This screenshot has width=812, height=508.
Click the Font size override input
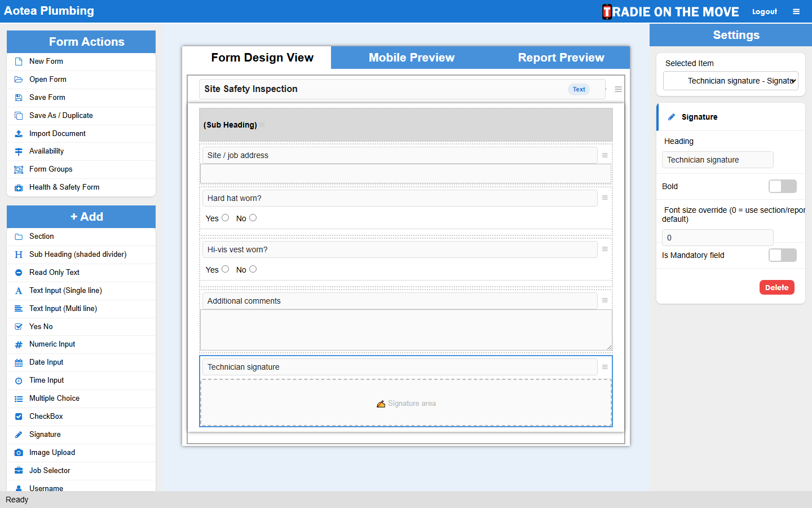(x=717, y=238)
